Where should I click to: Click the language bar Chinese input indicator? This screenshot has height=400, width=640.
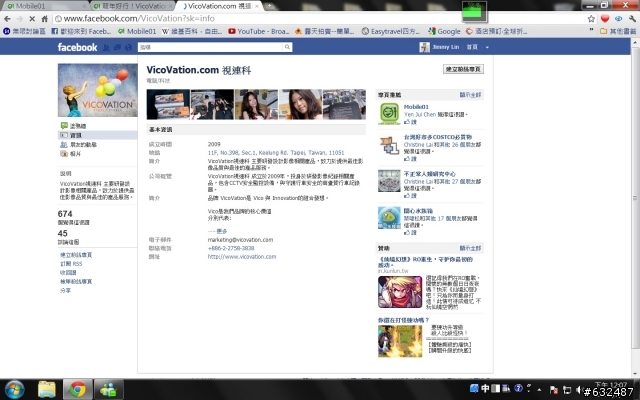point(485,389)
